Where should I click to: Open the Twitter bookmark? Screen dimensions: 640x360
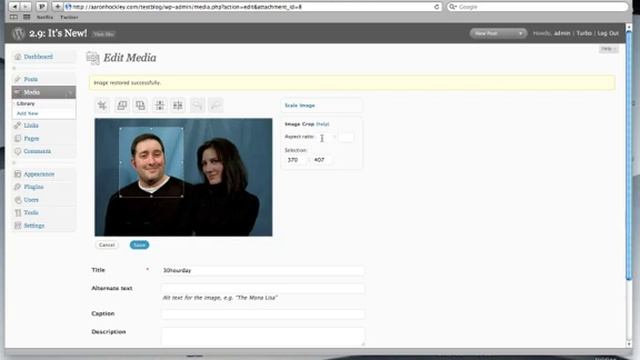point(69,17)
